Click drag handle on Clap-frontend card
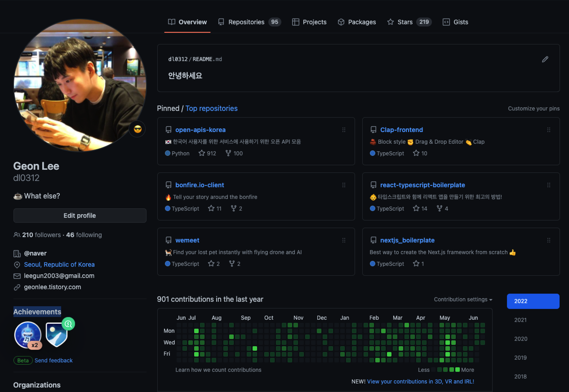 pos(549,130)
